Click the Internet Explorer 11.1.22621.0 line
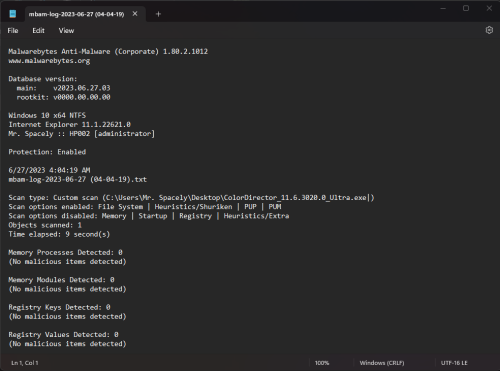Image resolution: width=500 pixels, height=371 pixels. [69, 124]
